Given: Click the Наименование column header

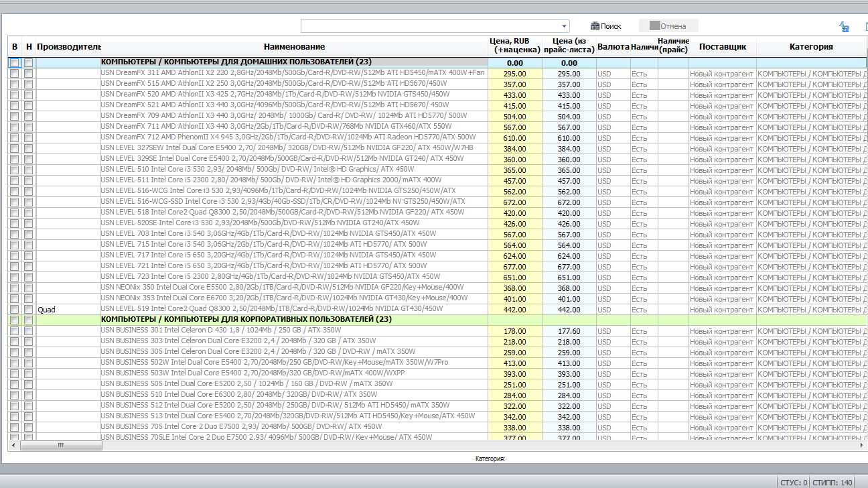Looking at the screenshot, I should tap(294, 46).
